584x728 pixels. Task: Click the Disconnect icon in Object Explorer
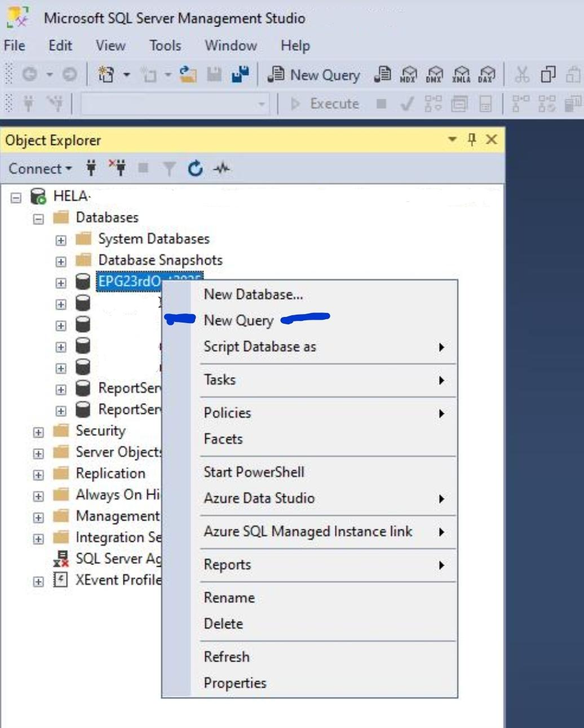(x=118, y=168)
